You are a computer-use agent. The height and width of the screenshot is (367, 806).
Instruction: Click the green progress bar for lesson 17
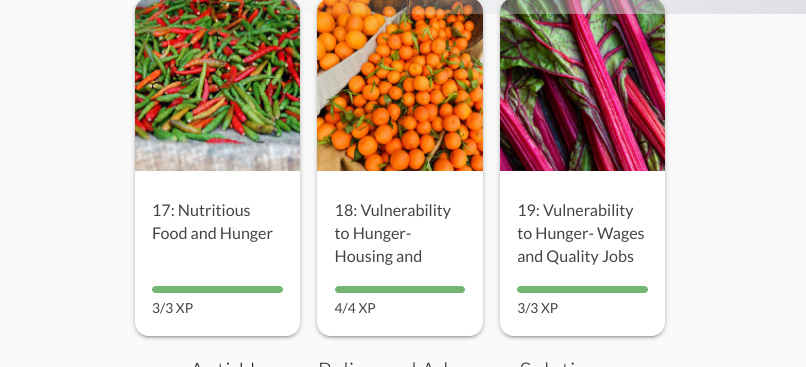pyautogui.click(x=217, y=289)
